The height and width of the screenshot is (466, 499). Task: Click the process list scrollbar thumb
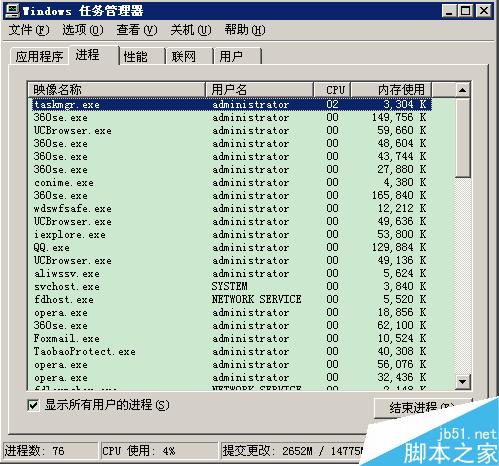[462, 137]
